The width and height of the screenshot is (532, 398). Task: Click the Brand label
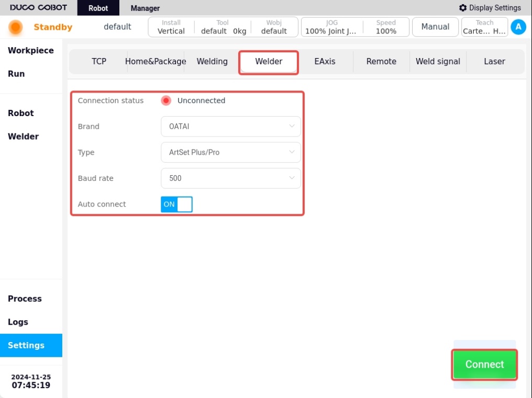tap(88, 127)
